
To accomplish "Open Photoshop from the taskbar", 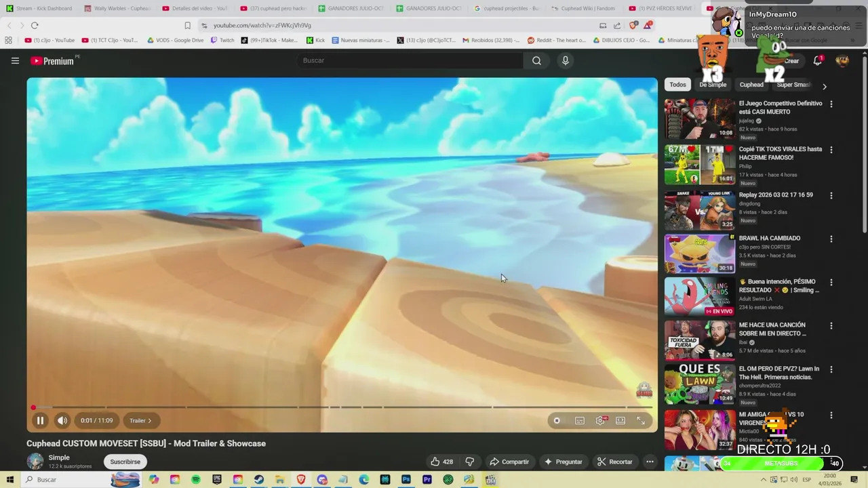I will pos(406,480).
